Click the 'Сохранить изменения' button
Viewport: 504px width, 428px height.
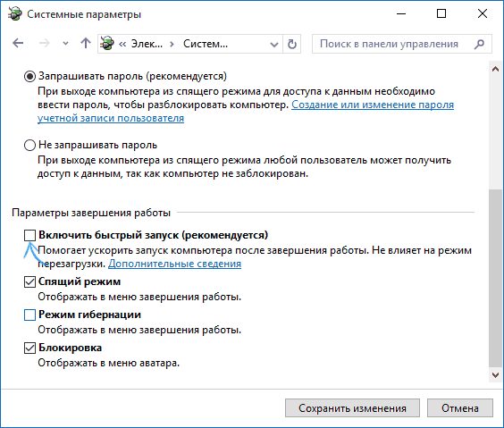pyautogui.click(x=352, y=408)
